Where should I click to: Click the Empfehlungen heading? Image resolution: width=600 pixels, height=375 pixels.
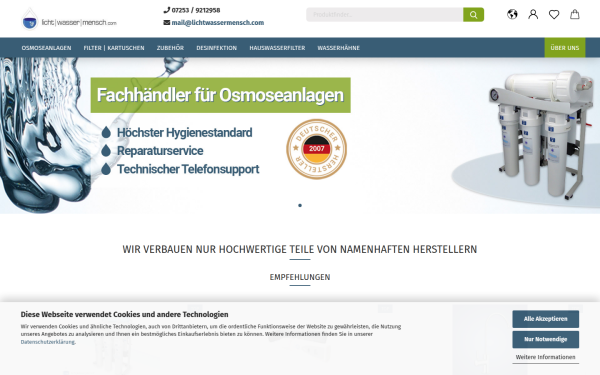(300, 277)
